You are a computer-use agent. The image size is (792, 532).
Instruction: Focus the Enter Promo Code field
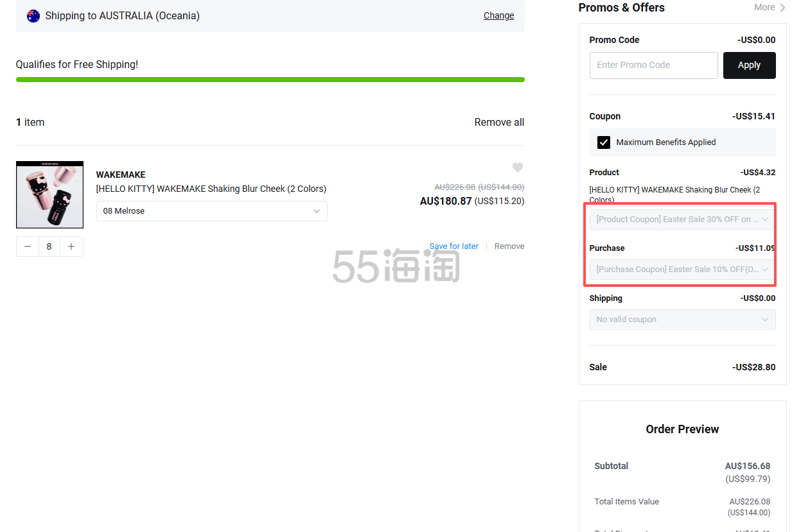(x=653, y=65)
